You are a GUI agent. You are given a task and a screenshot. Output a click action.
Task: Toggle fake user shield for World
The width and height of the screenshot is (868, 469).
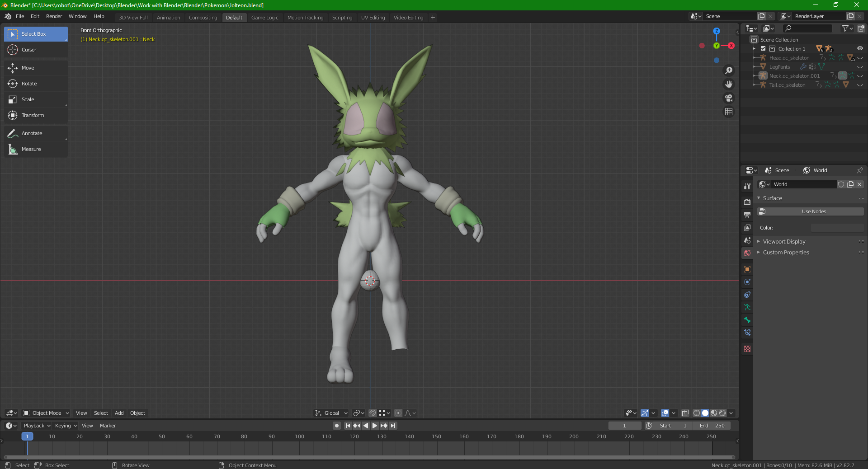pyautogui.click(x=841, y=184)
